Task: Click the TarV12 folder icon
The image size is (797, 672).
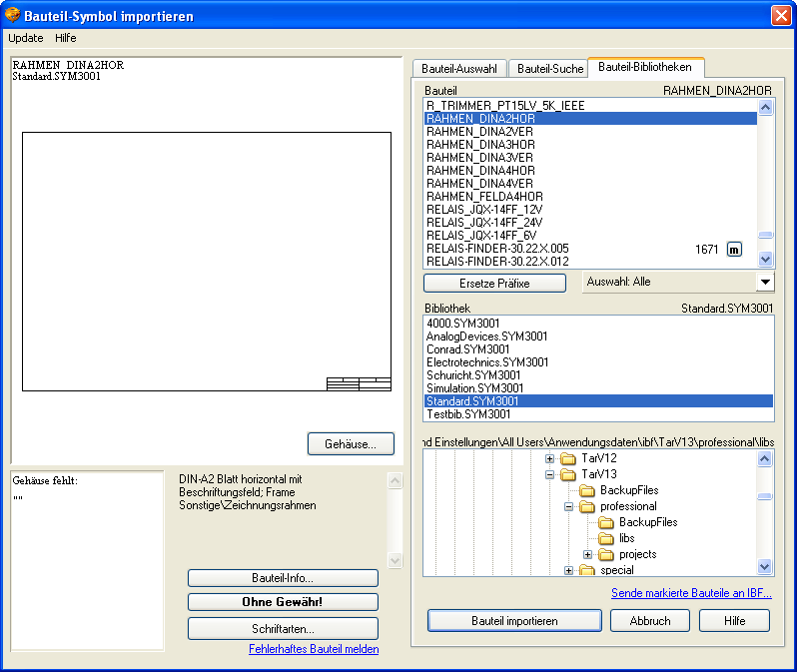Action: tap(568, 458)
